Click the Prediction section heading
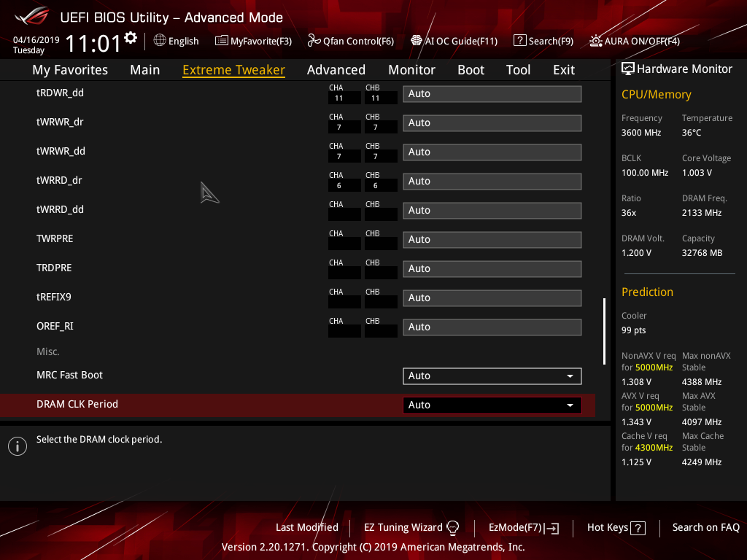This screenshot has height=560, width=747. (647, 292)
